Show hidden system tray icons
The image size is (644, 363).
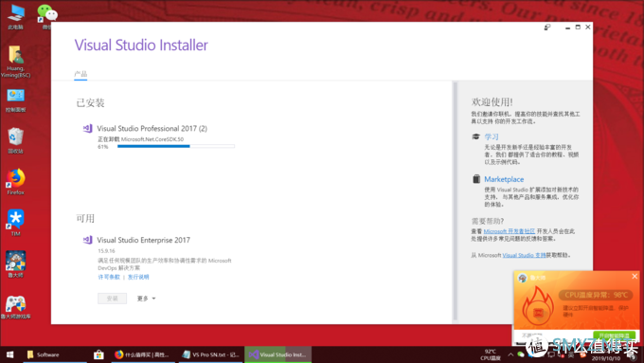click(x=510, y=354)
